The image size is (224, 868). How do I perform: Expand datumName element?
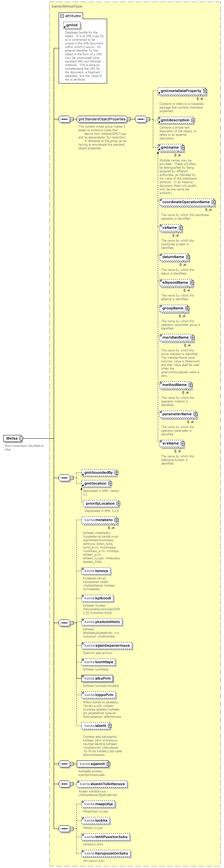pyautogui.click(x=188, y=257)
